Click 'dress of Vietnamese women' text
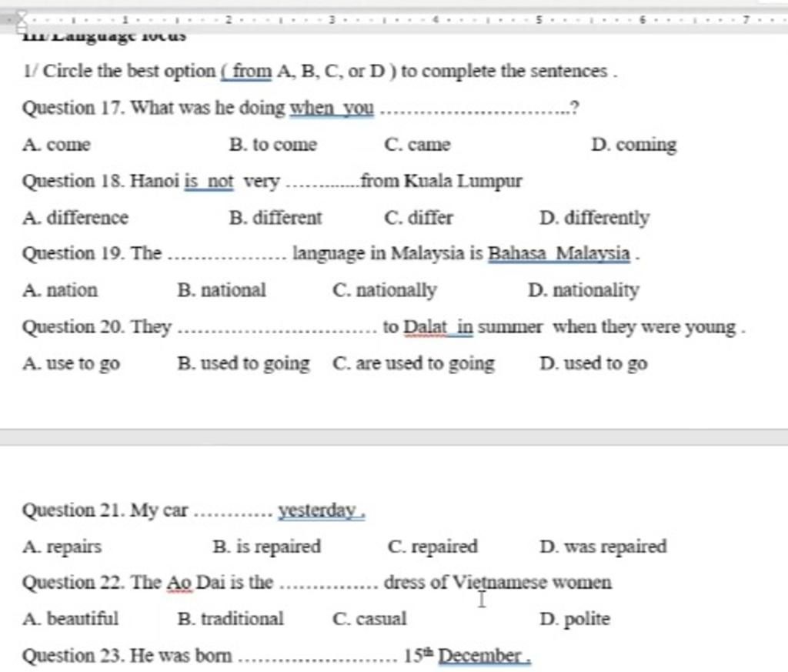The width and height of the screenshot is (788, 672). [498, 583]
